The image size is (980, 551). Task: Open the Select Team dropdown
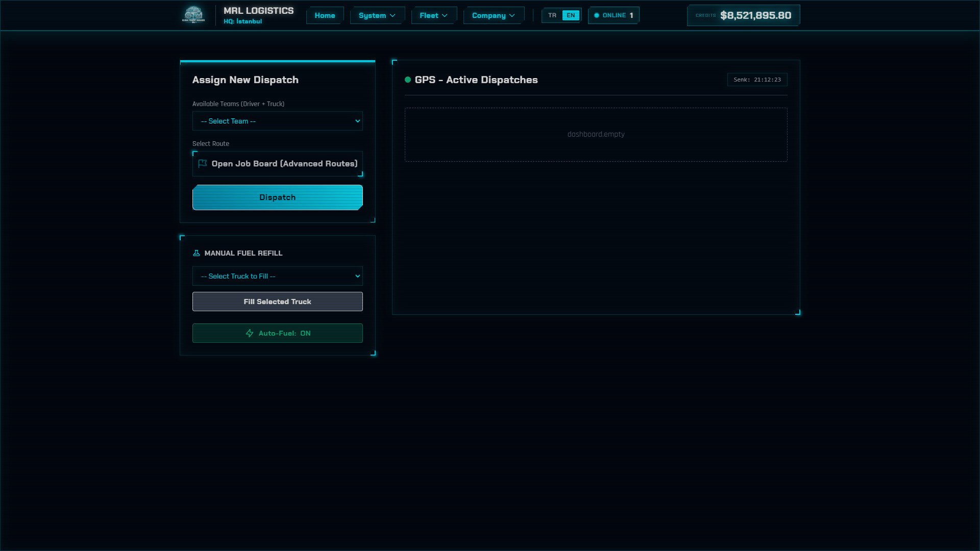point(277,121)
